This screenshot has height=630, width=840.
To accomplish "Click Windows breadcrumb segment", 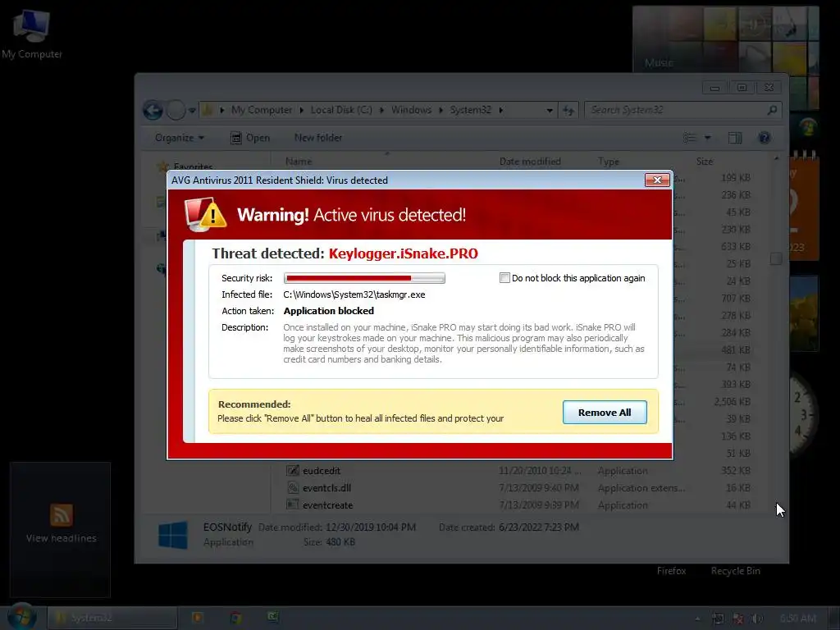I will 411,110.
